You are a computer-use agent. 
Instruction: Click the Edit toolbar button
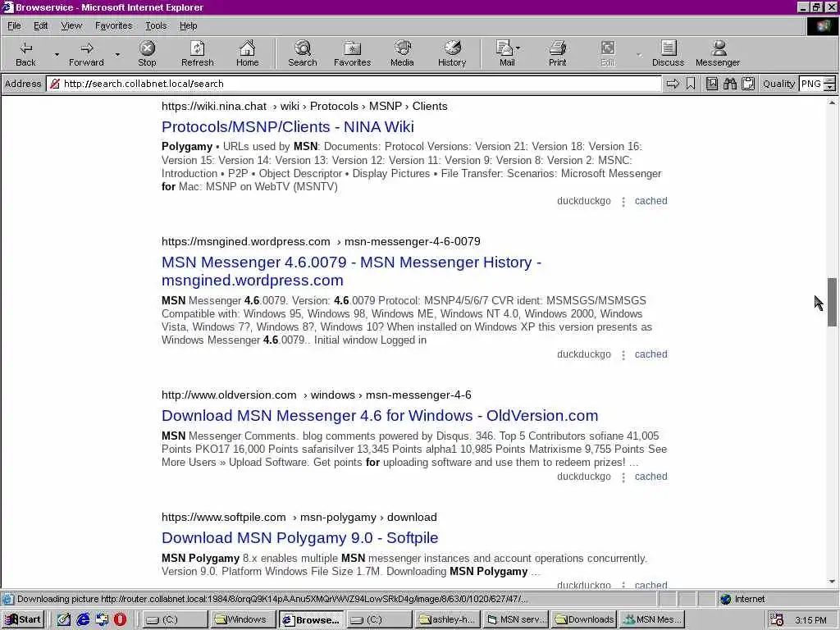tap(608, 53)
